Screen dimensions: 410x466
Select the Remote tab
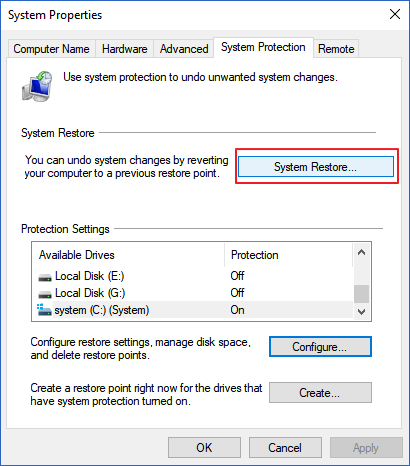(336, 49)
